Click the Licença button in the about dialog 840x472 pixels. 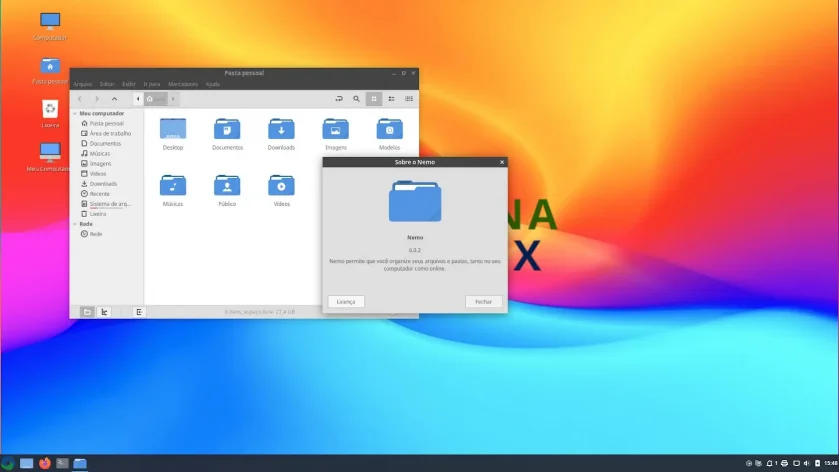click(346, 302)
